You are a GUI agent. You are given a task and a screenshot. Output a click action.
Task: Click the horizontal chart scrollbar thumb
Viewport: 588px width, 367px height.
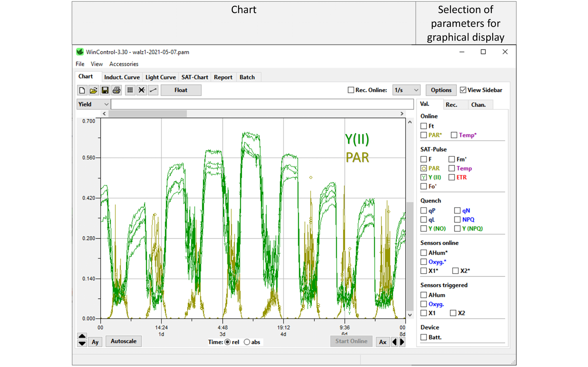(147, 114)
